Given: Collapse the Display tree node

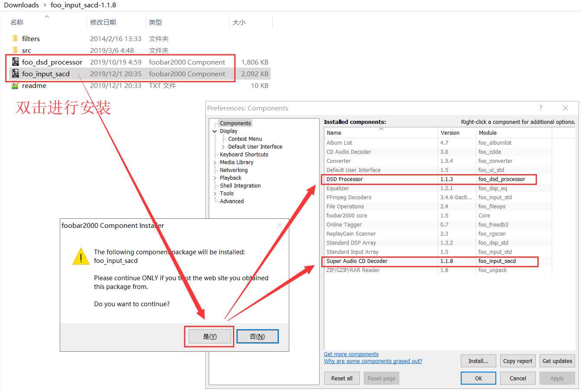Looking at the screenshot, I should click(x=215, y=131).
